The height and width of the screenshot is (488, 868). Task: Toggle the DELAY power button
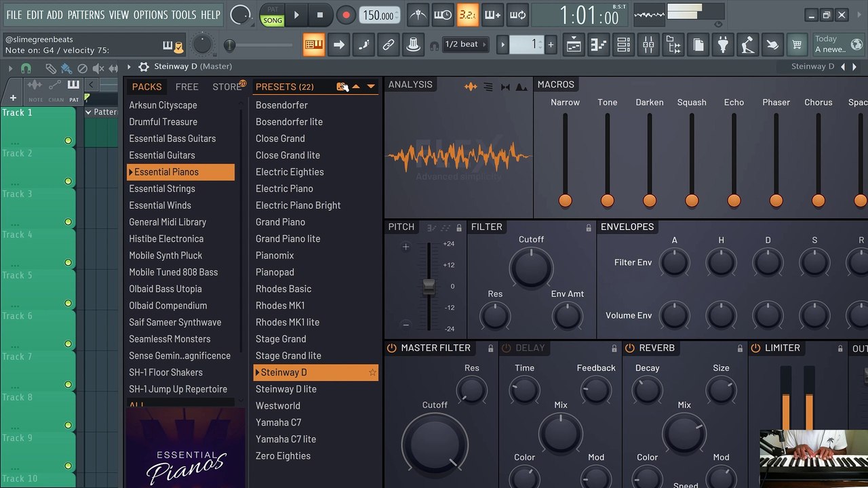coord(506,348)
